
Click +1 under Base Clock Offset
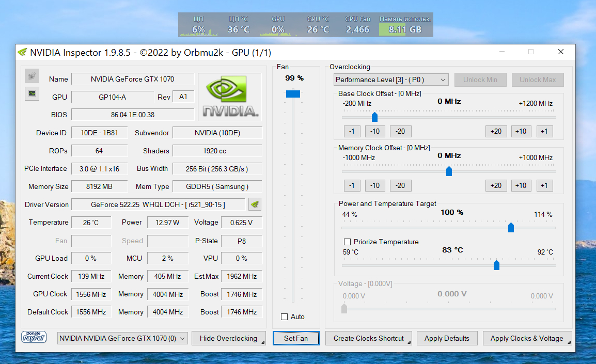click(x=544, y=132)
